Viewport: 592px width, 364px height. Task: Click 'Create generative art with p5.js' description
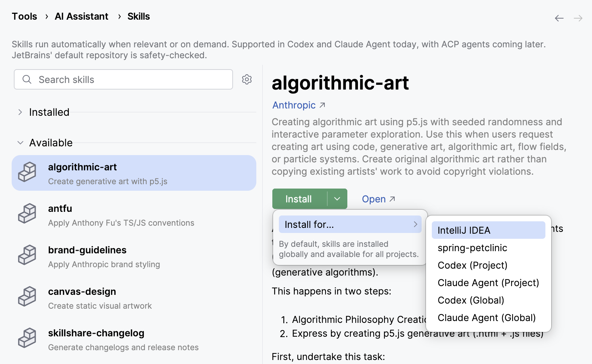(x=108, y=181)
